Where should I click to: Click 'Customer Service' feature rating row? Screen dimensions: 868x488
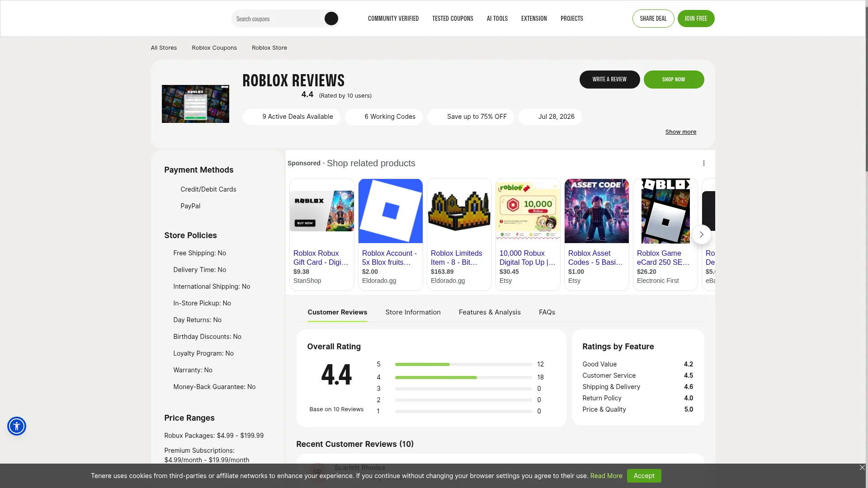[x=637, y=375]
